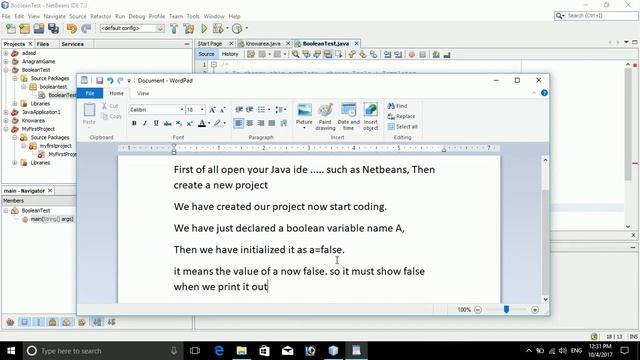Switch to the Services panel tab
This screenshot has width=640, height=360.
point(72,44)
